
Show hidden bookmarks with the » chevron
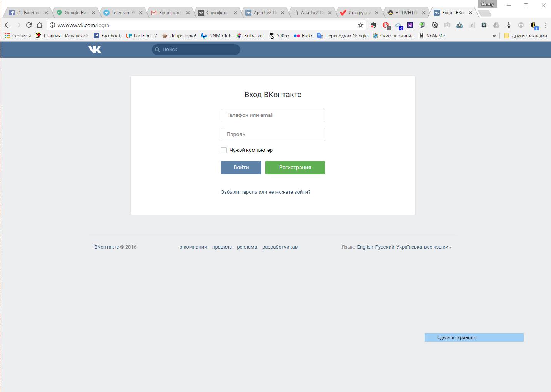(x=494, y=36)
